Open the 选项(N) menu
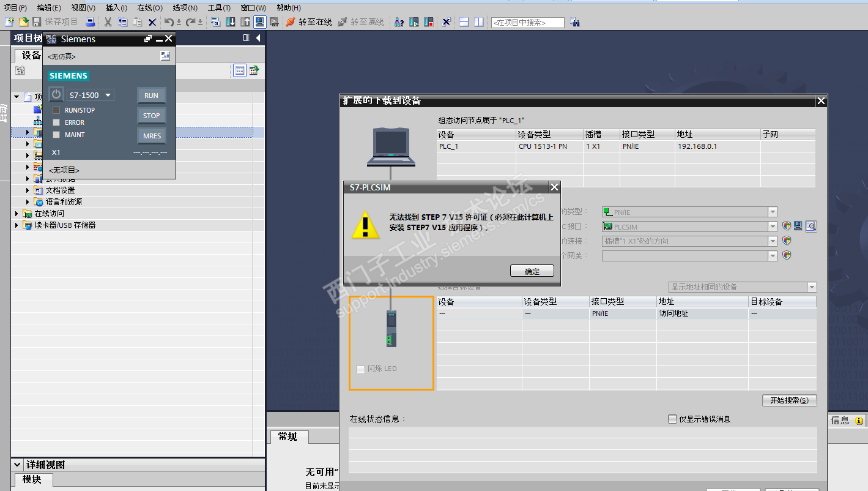Image resolution: width=868 pixels, height=491 pixels. click(185, 8)
